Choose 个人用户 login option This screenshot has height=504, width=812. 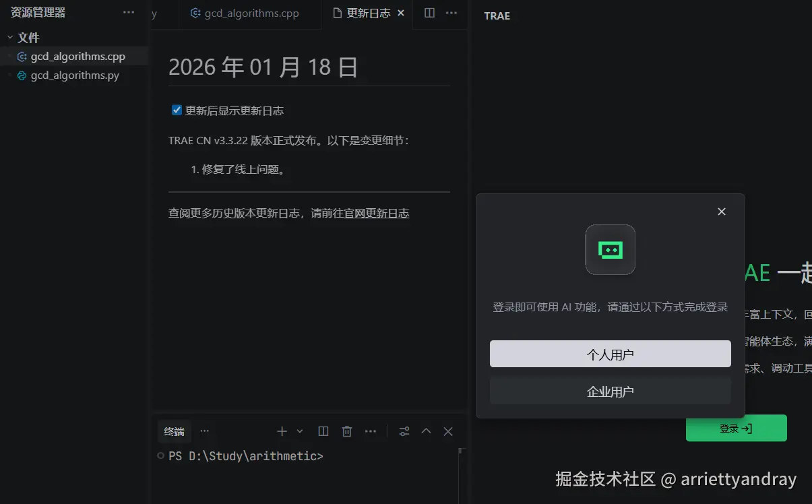(611, 354)
